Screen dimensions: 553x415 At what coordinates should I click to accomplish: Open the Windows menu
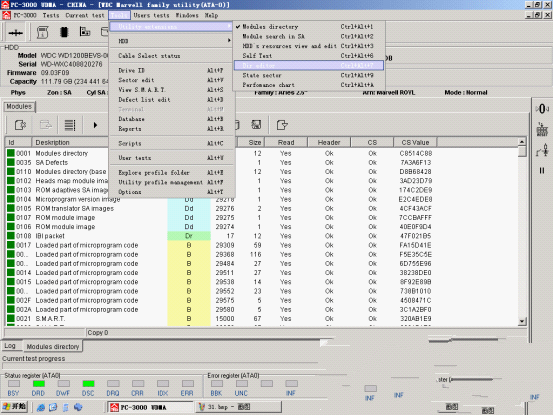click(187, 16)
